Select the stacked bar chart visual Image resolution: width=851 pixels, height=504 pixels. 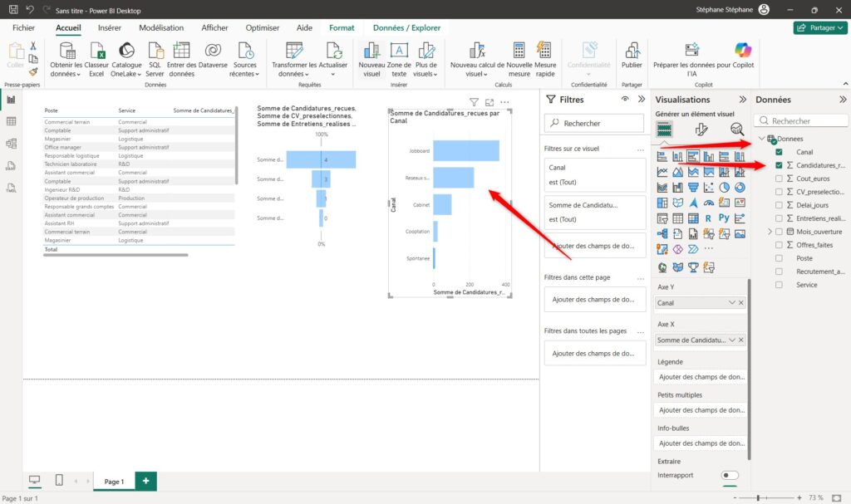[662, 157]
